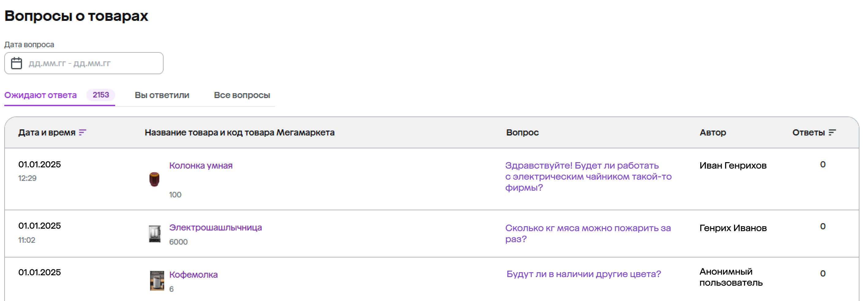This screenshot has height=301, width=868.
Task: Select author Иван Генрихов
Action: point(733,166)
